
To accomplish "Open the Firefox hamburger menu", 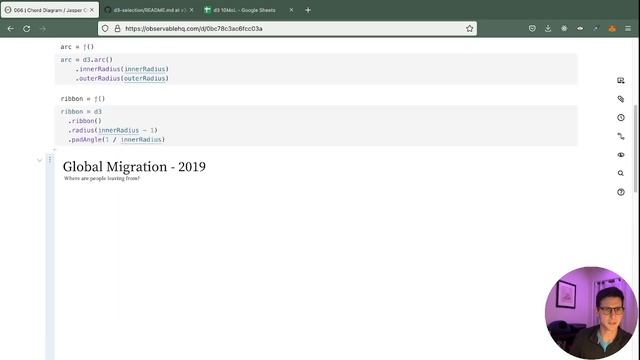I will coord(628,29).
